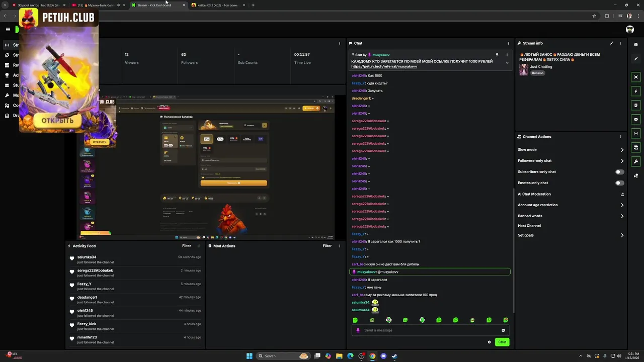
Task: Switch to the Музыка YouTube tab
Action: [x=98, y=5]
